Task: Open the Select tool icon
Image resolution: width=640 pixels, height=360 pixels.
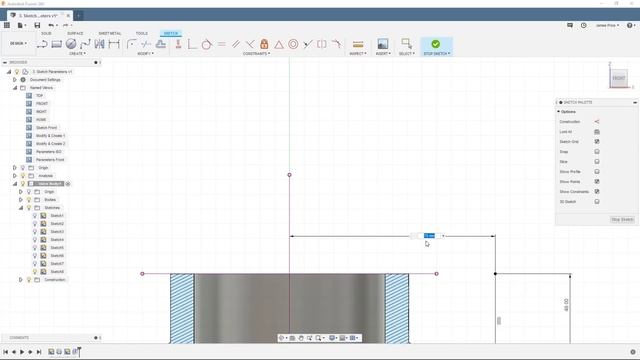Action: click(x=407, y=44)
